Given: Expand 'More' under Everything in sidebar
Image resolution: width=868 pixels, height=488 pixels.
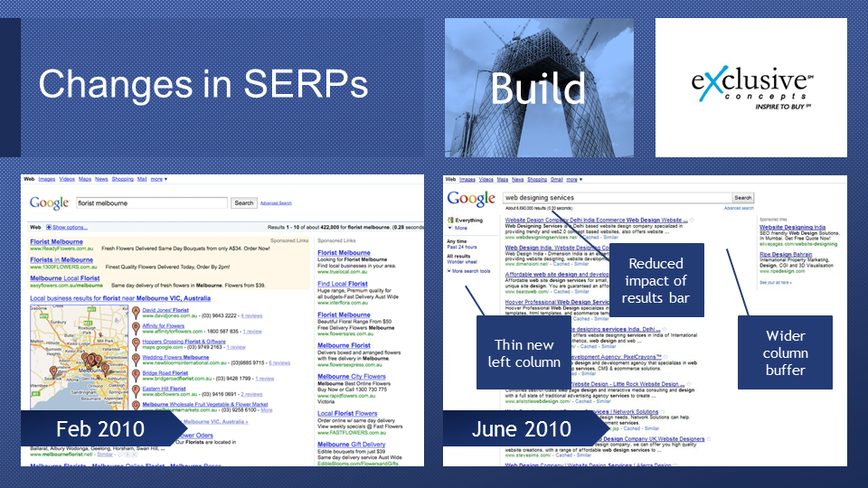Looking at the screenshot, I should click(x=458, y=228).
